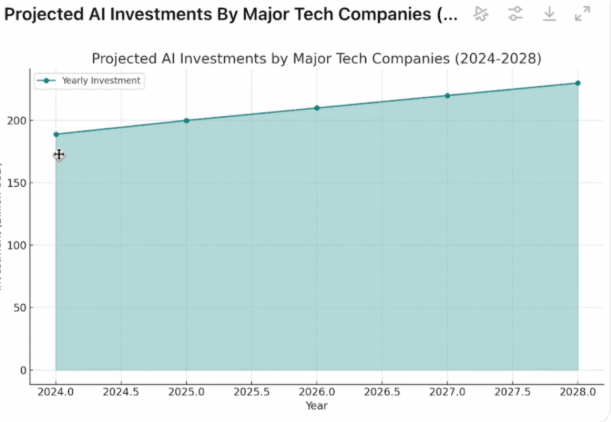Select the teal legend line marker
This screenshot has width=611, height=422.
(x=47, y=80)
